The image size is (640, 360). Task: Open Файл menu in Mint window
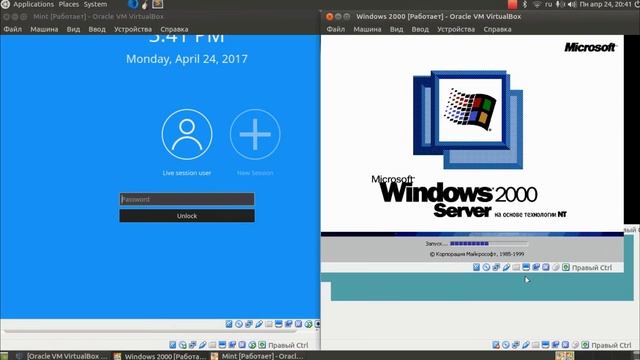pos(13,29)
